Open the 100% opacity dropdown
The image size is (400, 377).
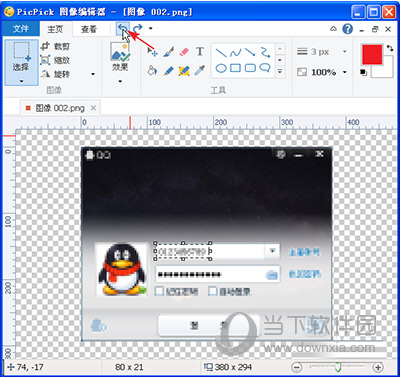click(x=345, y=72)
